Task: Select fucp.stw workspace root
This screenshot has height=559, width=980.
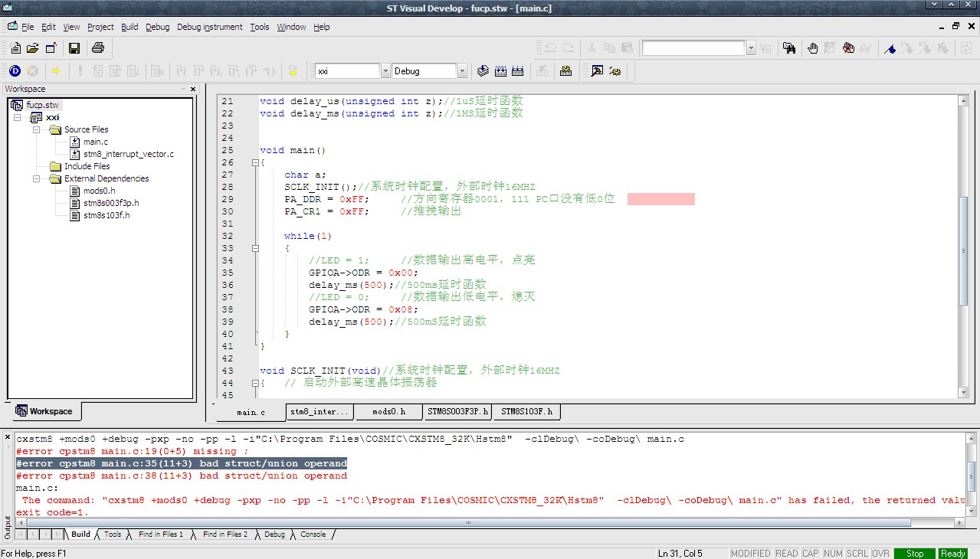Action: click(x=42, y=105)
